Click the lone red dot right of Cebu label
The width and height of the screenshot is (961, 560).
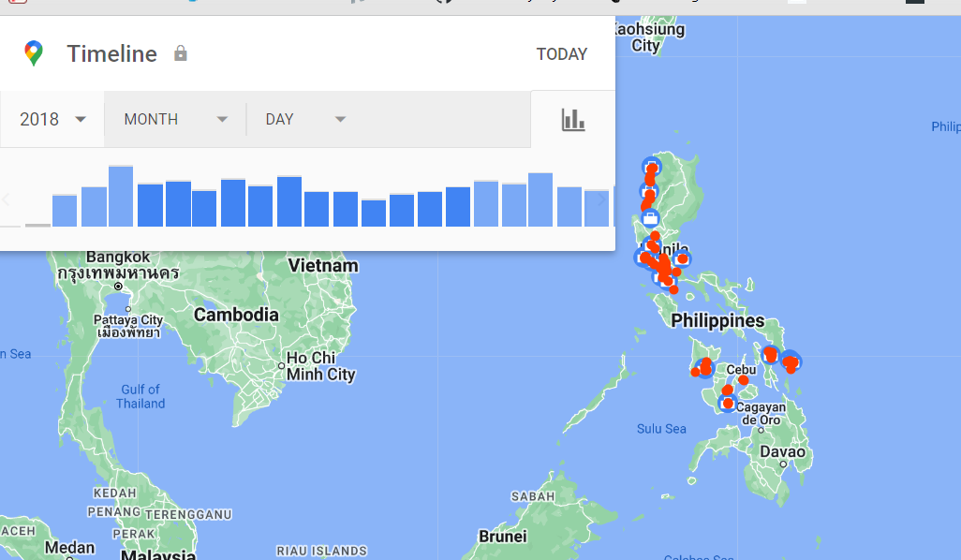tap(743, 380)
